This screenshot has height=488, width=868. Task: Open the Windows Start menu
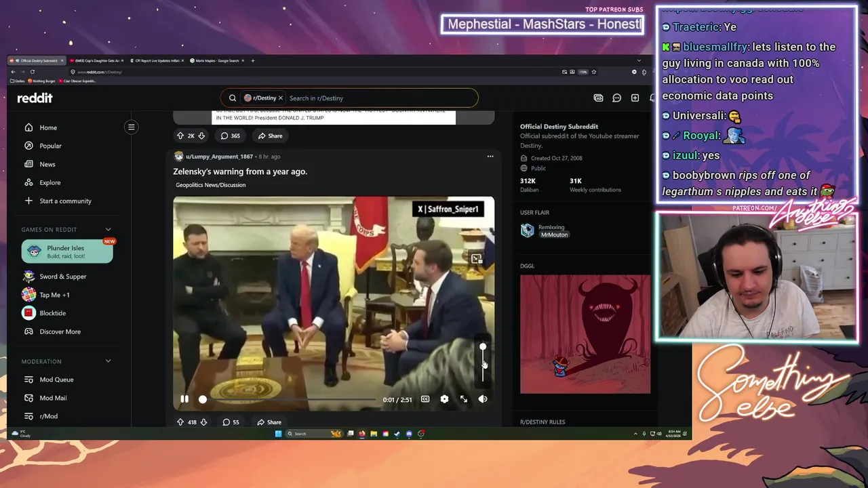[x=278, y=434]
